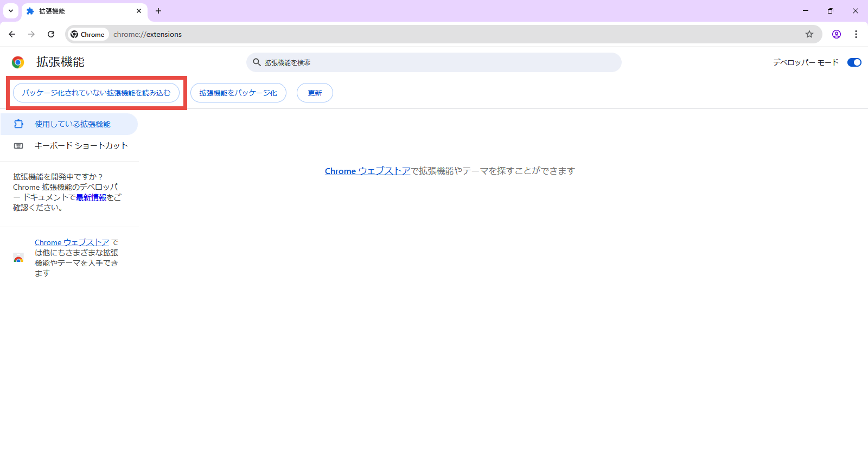Turn off the デベロッパー モード toggle
868x462 pixels.
(854, 62)
